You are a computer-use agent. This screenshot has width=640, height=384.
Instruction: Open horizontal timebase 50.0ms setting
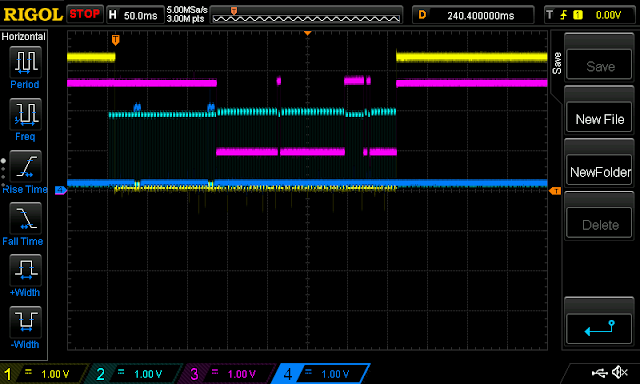point(140,16)
